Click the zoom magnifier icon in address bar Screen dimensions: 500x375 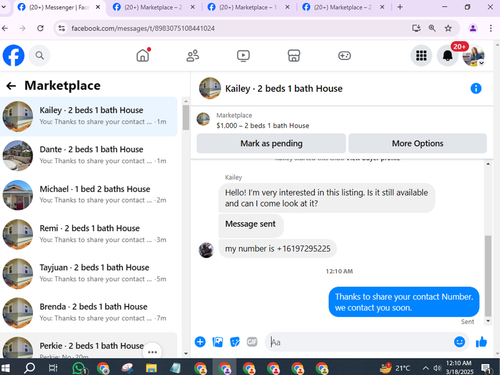click(x=432, y=28)
